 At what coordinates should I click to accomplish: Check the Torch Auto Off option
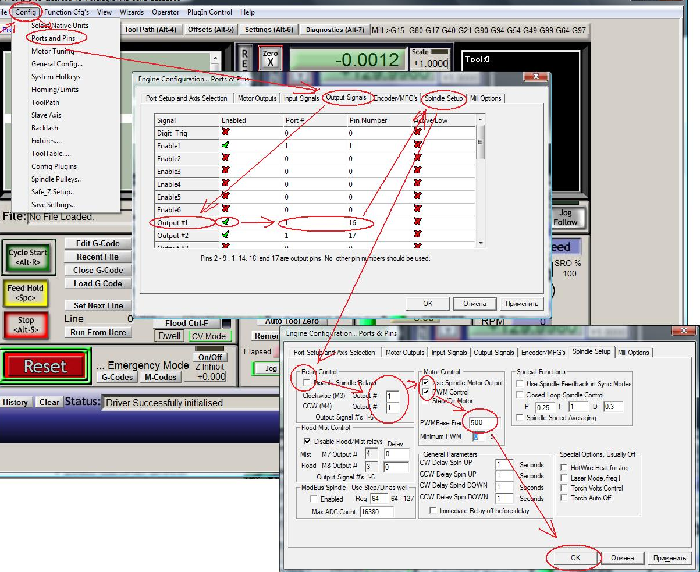564,497
